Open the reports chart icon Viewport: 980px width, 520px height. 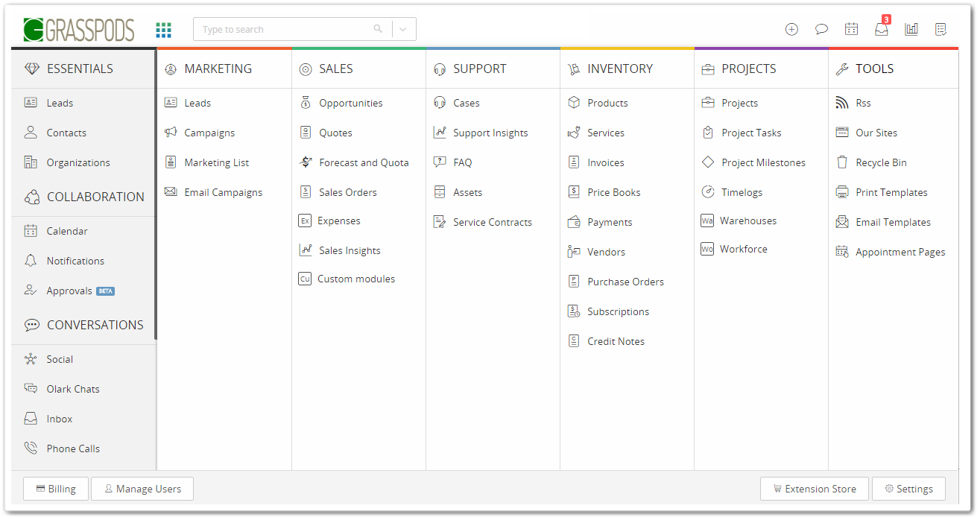(911, 30)
